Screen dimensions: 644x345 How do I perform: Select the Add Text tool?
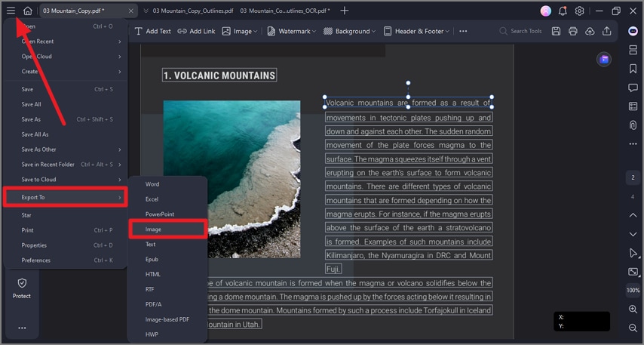[152, 31]
